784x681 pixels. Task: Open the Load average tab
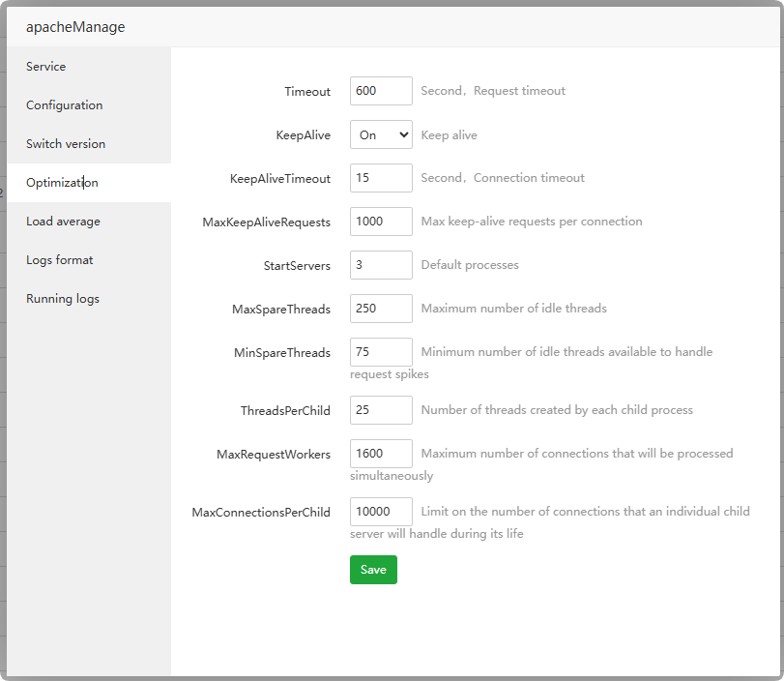click(x=63, y=222)
